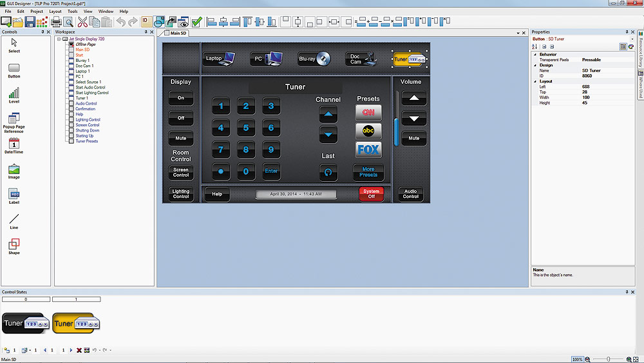Screen dimensions: 644x363
Task: Pick the Shape control tool
Action: [14, 247]
